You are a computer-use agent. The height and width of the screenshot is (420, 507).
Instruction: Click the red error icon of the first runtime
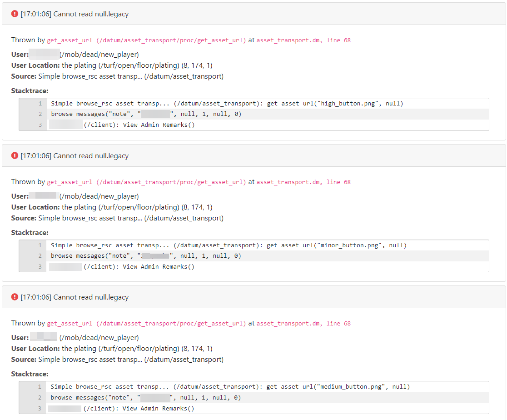(x=15, y=14)
